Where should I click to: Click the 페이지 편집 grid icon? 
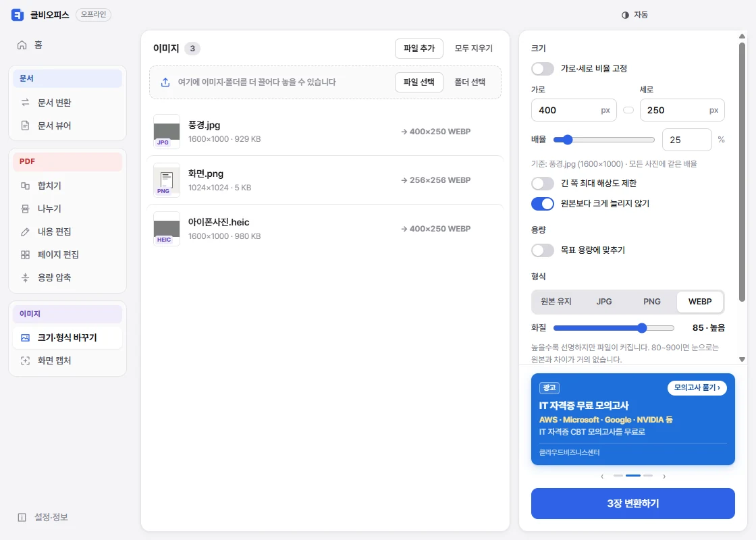pos(25,254)
